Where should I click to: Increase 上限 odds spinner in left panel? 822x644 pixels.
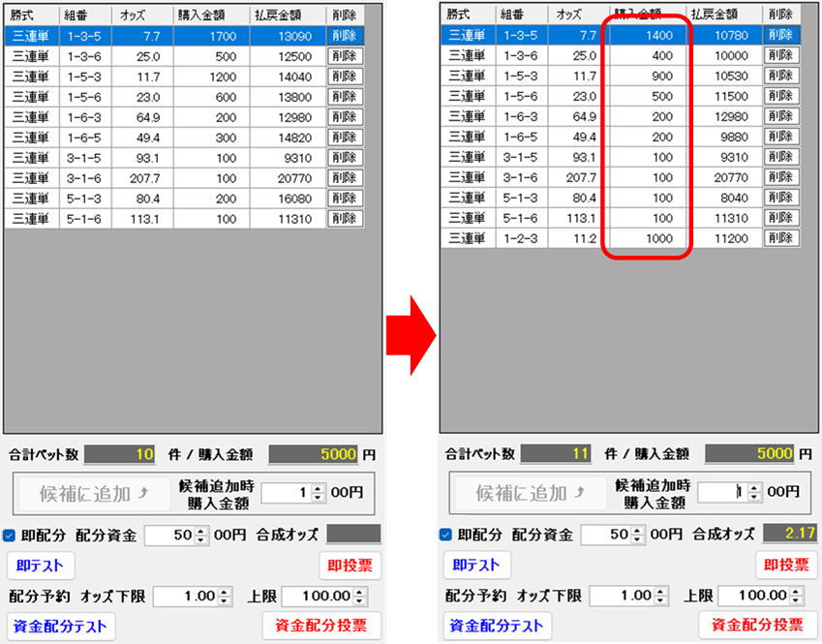pyautogui.click(x=361, y=592)
